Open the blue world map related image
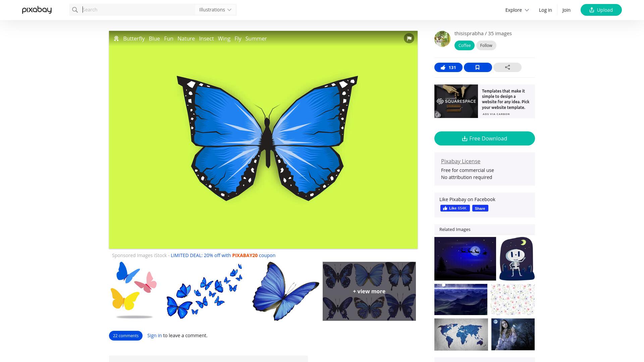 461,335
